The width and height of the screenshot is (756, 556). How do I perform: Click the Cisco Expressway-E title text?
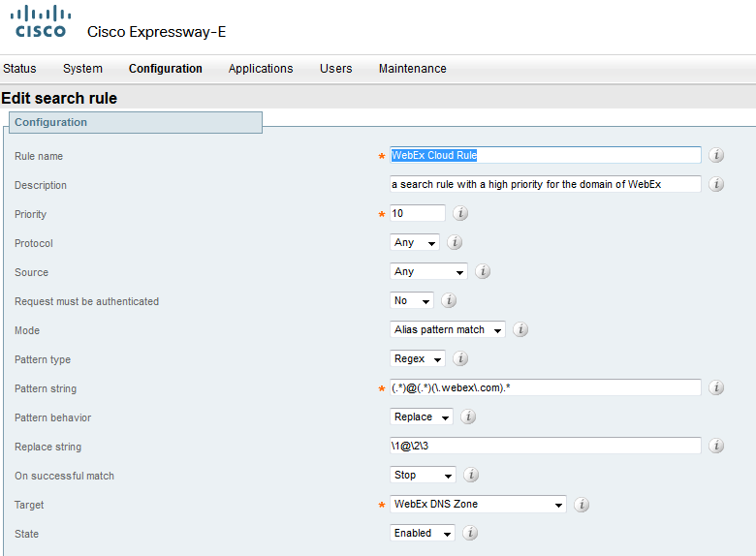point(156,32)
